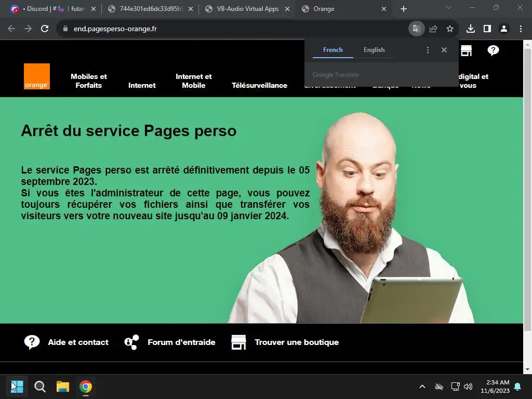Click the padlock site info icon

tap(65, 29)
